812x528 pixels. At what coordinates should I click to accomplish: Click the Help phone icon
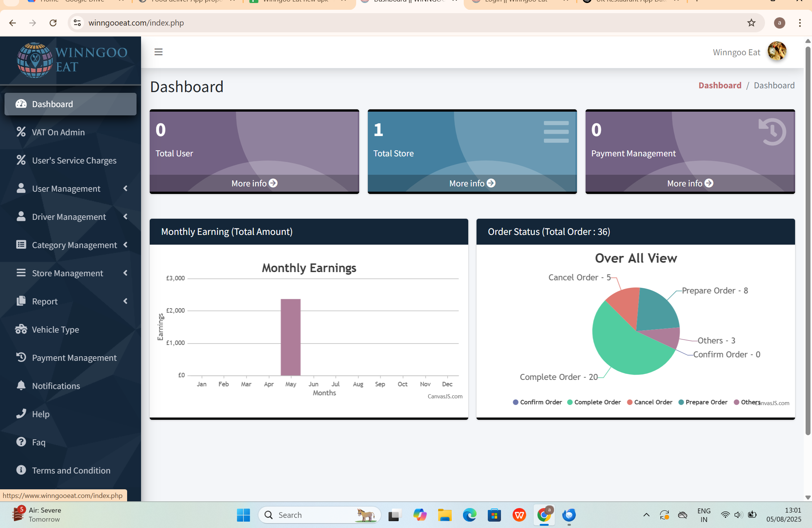[21, 414]
